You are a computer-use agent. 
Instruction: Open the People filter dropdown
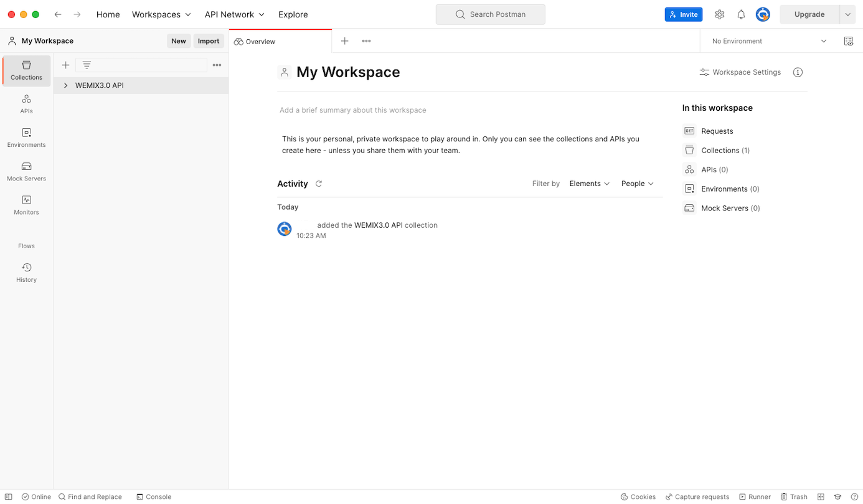click(637, 184)
